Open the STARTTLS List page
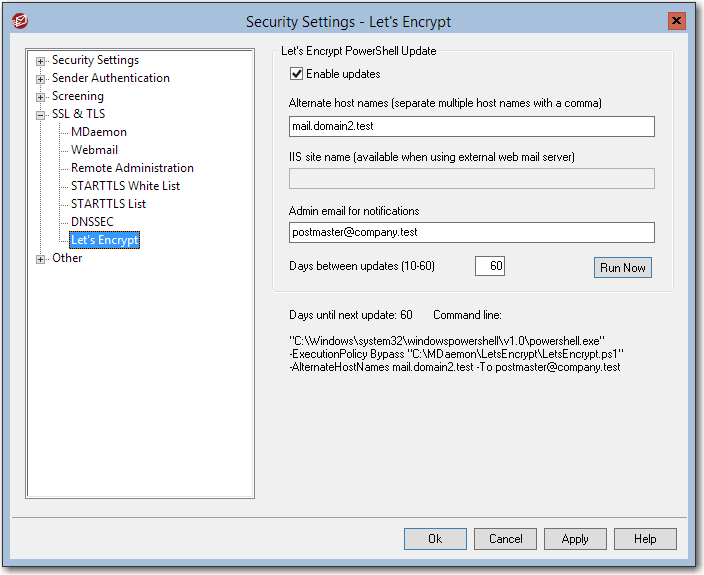The width and height of the screenshot is (704, 575). click(x=108, y=204)
